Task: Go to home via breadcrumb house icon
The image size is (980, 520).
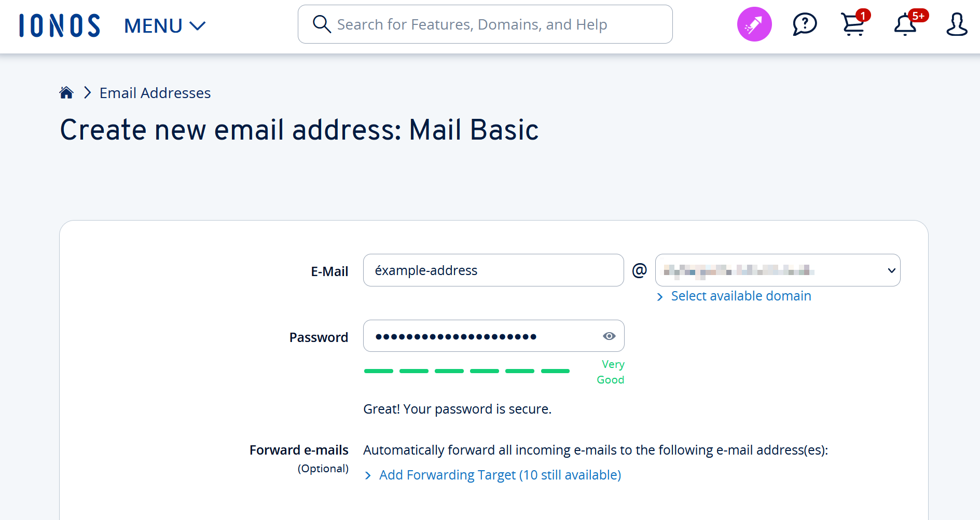Action: pos(66,92)
